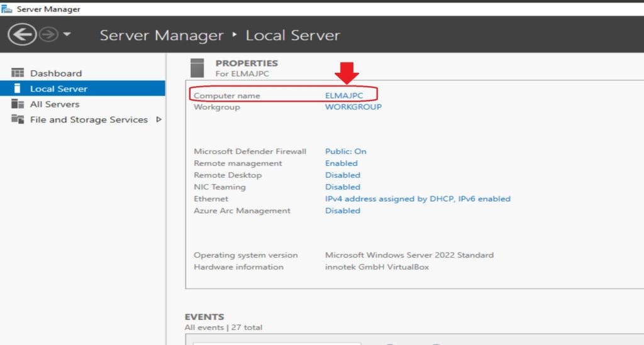Click Azure Arc Management Disabled link
The image size is (644, 345).
click(342, 211)
